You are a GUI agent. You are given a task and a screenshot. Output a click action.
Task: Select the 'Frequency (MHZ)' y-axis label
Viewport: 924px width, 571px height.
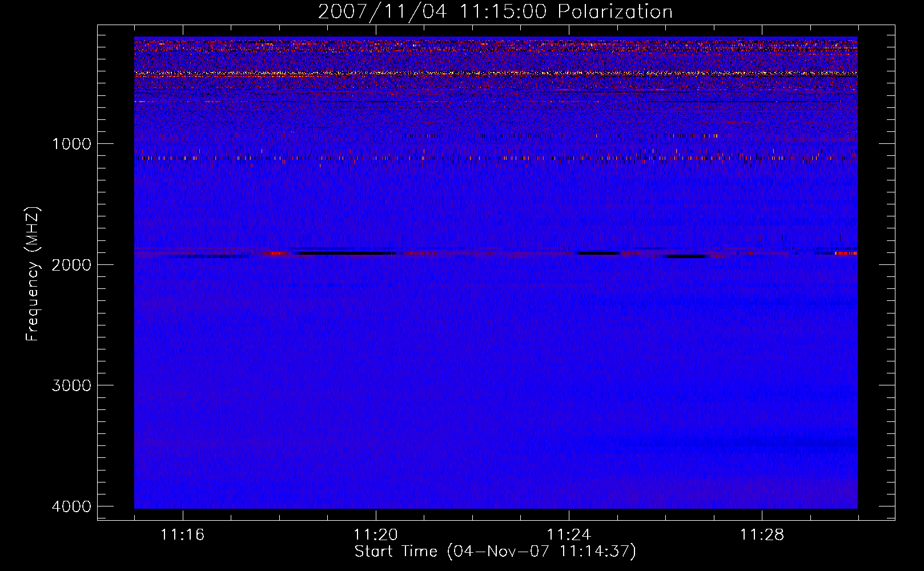point(33,274)
